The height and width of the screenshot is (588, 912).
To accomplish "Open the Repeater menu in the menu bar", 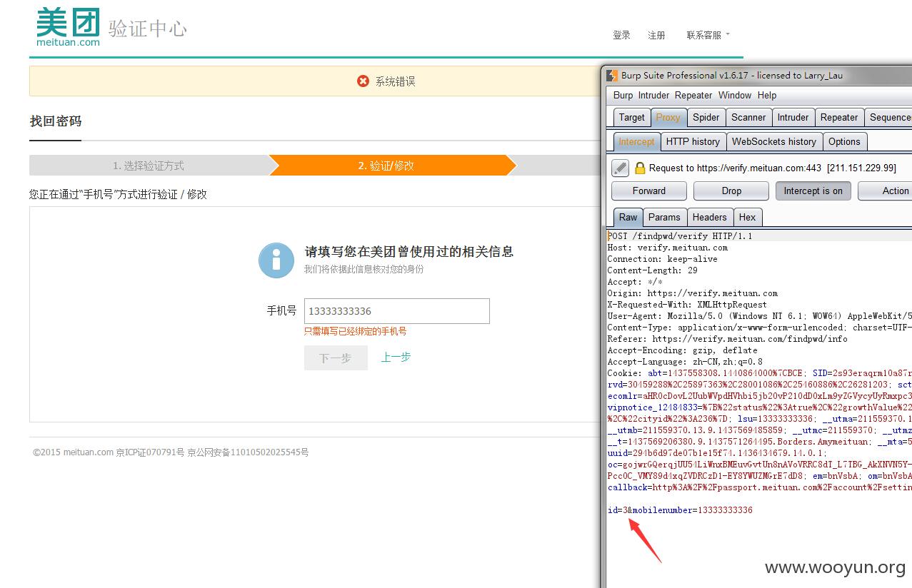I will point(693,95).
